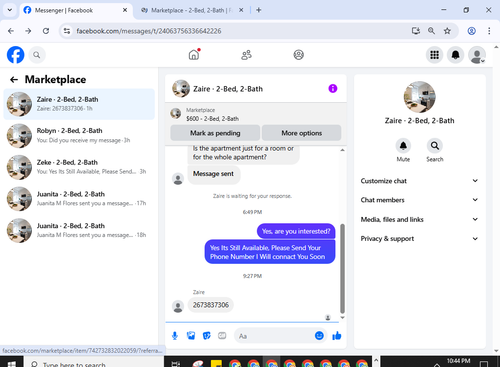The image size is (500, 367).
Task: Open the Facebook menu grid icon
Action: (x=434, y=55)
